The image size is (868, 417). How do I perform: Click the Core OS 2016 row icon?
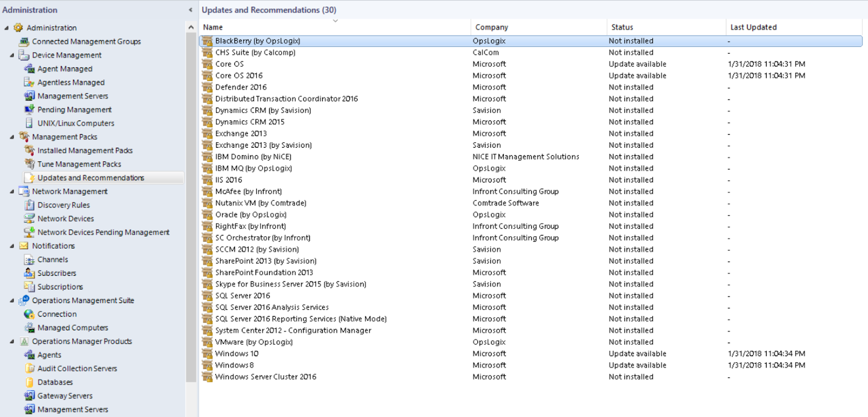pos(207,75)
